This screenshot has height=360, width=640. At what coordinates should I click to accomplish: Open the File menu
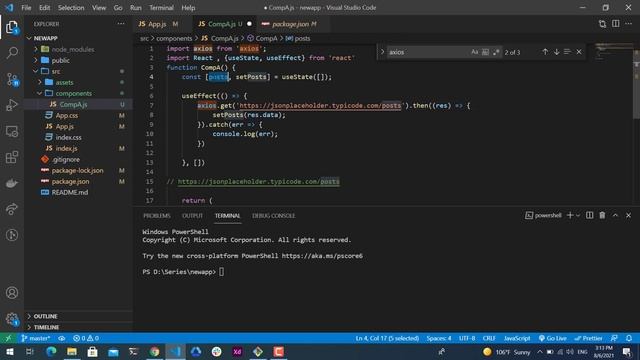[26, 7]
